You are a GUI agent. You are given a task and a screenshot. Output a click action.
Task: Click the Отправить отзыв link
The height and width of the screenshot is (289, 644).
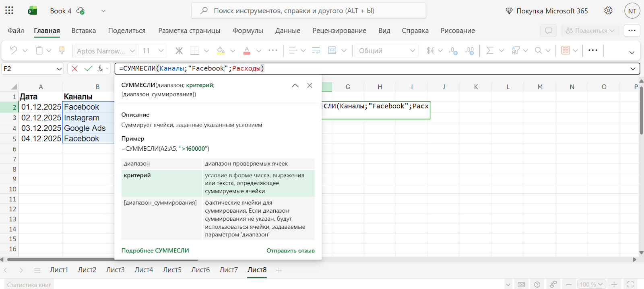(290, 250)
